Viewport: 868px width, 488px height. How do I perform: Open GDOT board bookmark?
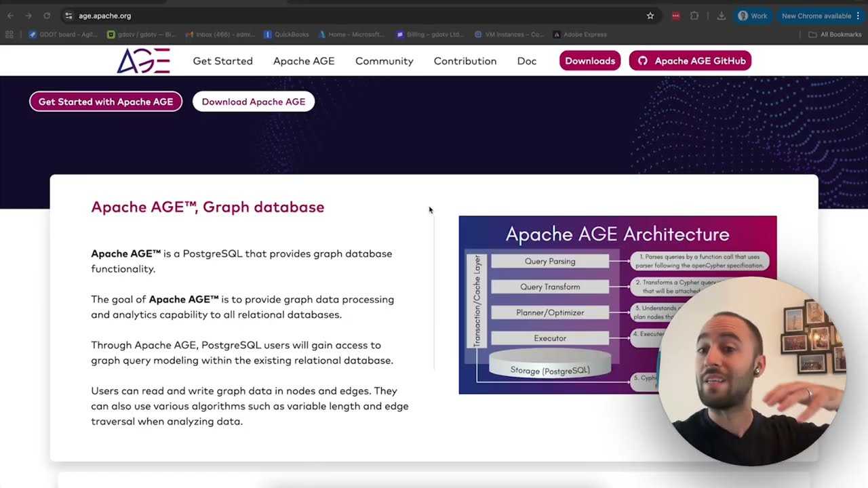point(64,35)
